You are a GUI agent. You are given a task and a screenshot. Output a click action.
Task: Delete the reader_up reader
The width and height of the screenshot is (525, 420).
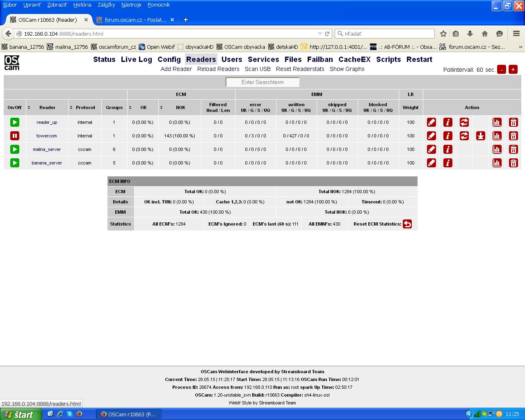[x=513, y=122]
